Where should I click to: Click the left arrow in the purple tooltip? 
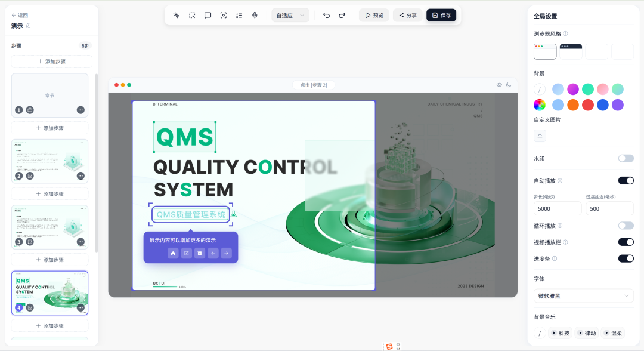point(213,253)
